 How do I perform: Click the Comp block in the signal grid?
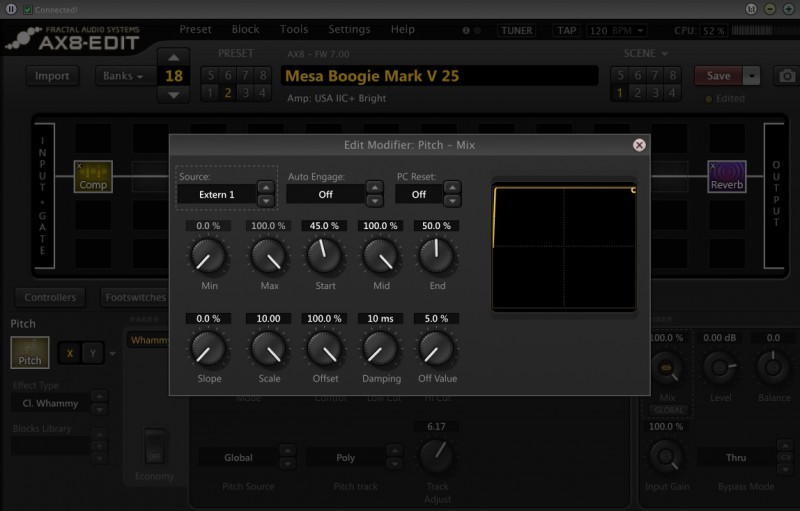pyautogui.click(x=93, y=177)
